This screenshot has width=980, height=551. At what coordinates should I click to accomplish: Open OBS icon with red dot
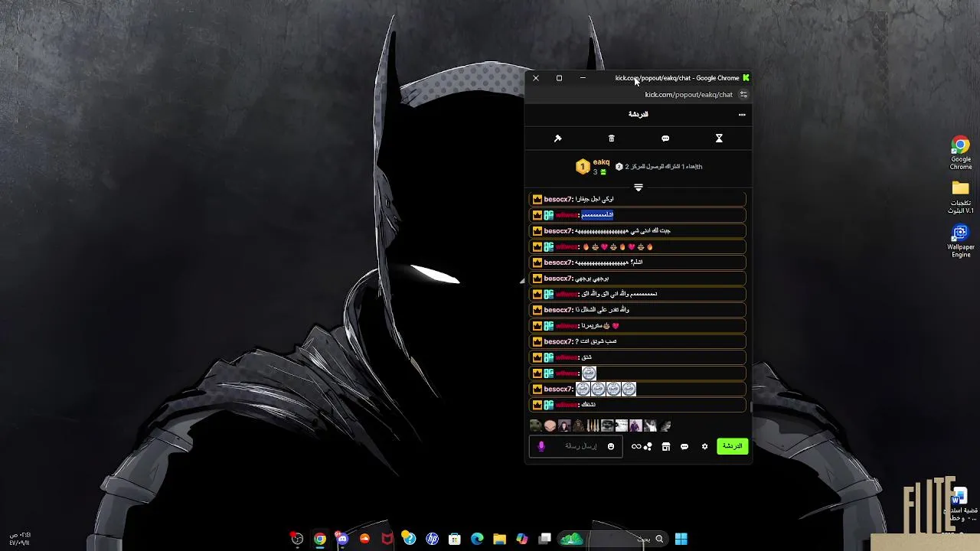click(x=297, y=539)
